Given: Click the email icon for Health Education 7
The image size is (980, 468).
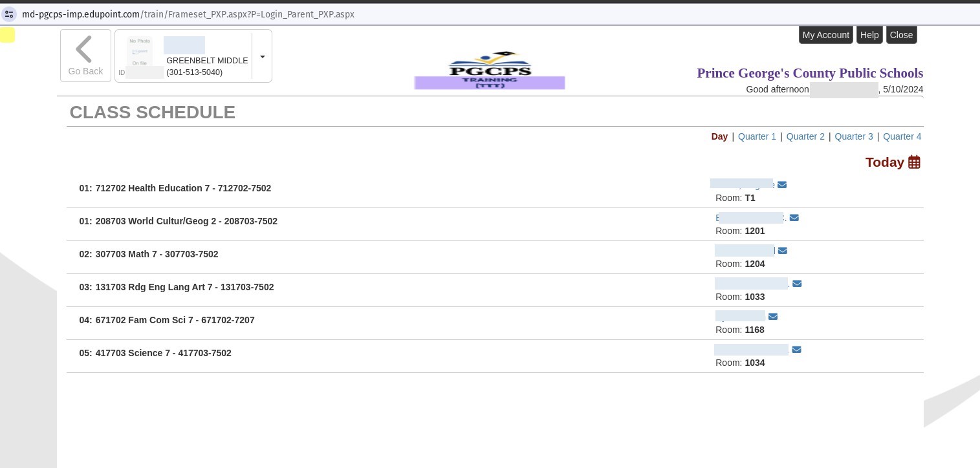Looking at the screenshot, I should [x=782, y=185].
